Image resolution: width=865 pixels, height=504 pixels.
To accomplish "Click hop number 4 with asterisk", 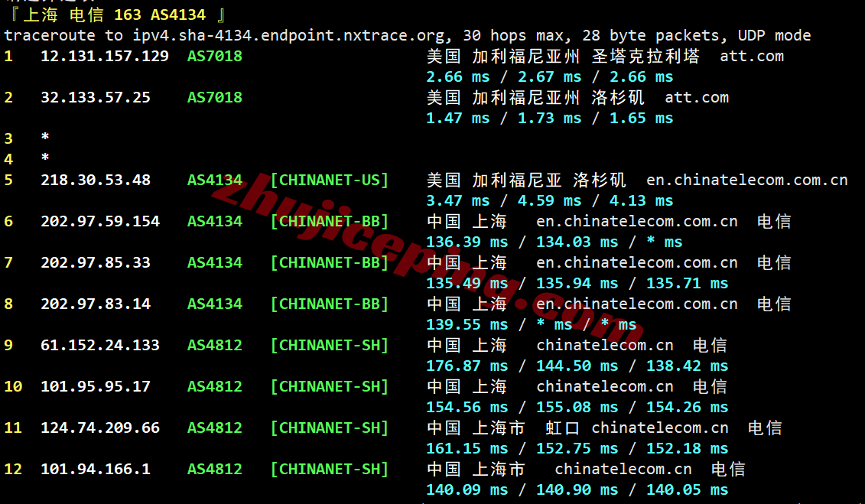I will (x=27, y=159).
